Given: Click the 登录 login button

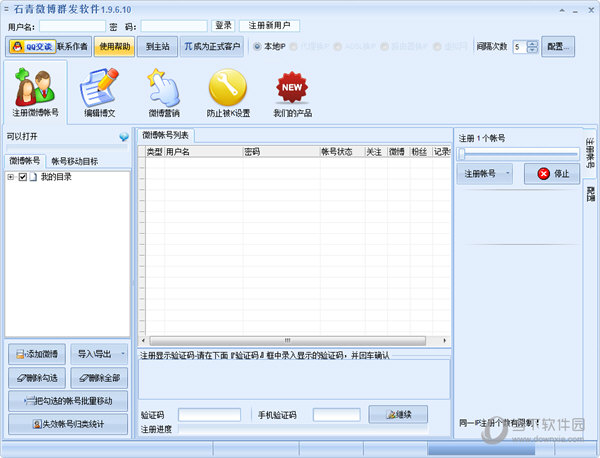Looking at the screenshot, I should point(223,26).
